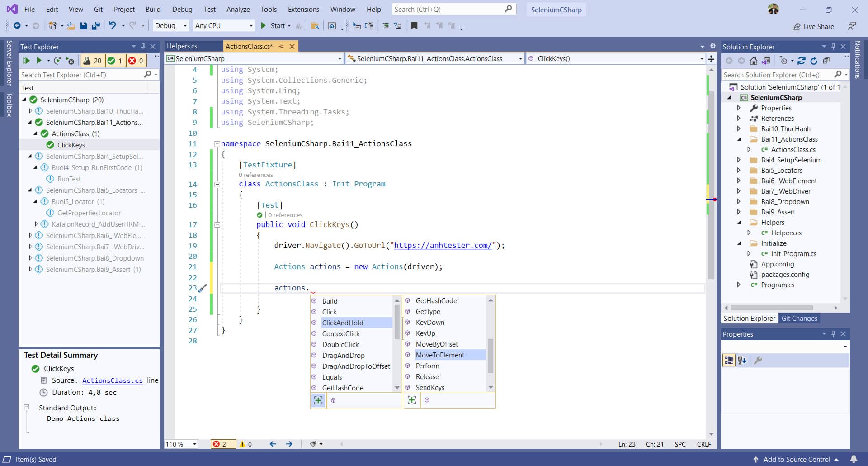This screenshot has height=466, width=868.
Task: Click the Save All toolbar icon
Action: 95,26
